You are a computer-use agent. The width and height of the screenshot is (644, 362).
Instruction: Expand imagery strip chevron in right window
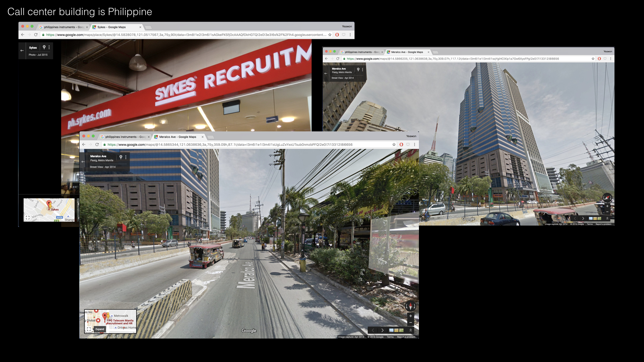607,219
